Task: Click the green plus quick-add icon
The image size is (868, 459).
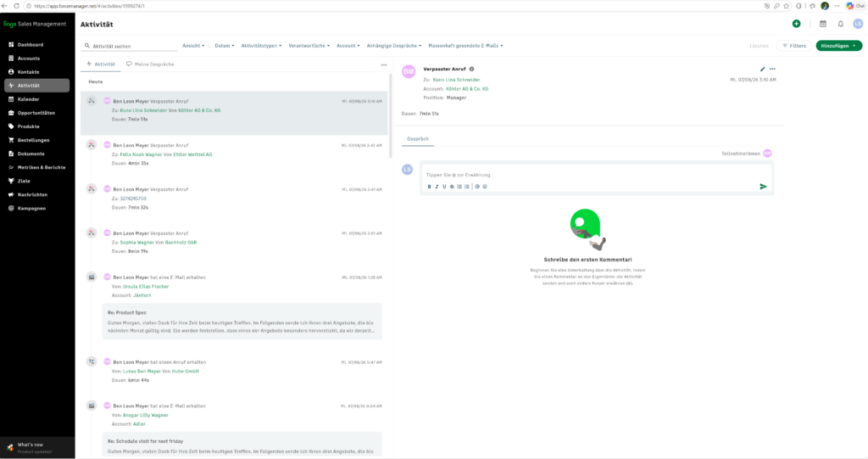Action: (796, 24)
